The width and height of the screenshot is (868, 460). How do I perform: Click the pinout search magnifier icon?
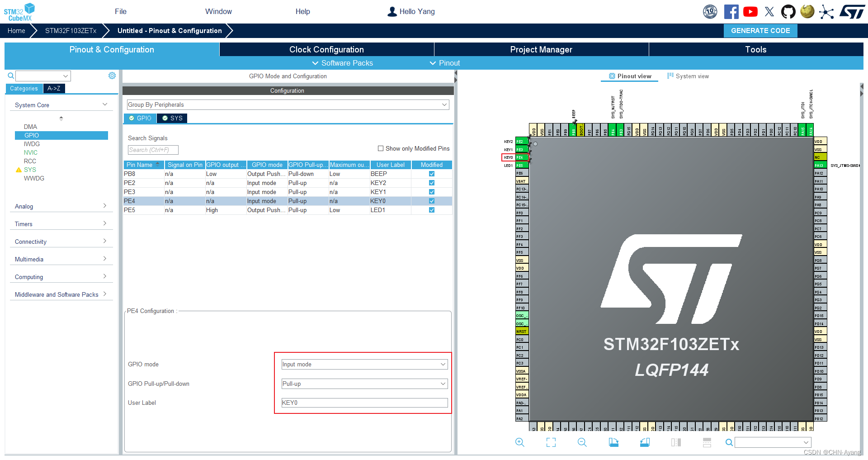coord(729,442)
